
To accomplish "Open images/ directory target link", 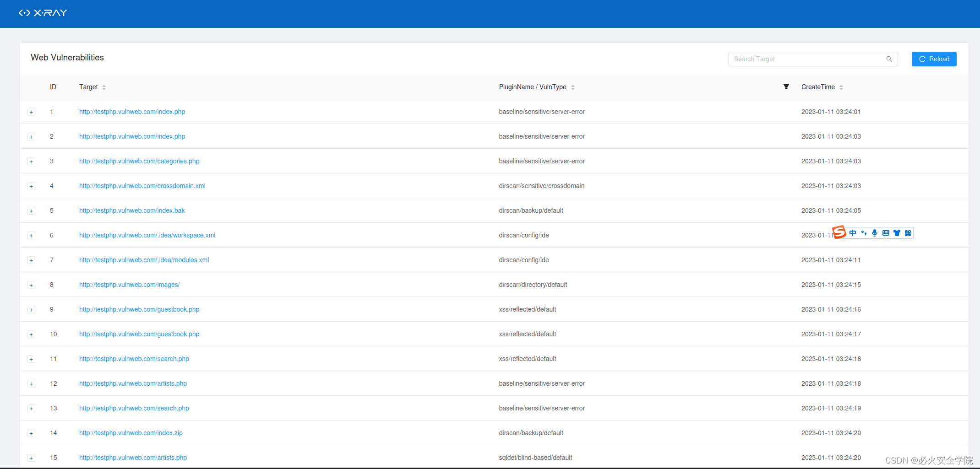I will pos(129,285).
